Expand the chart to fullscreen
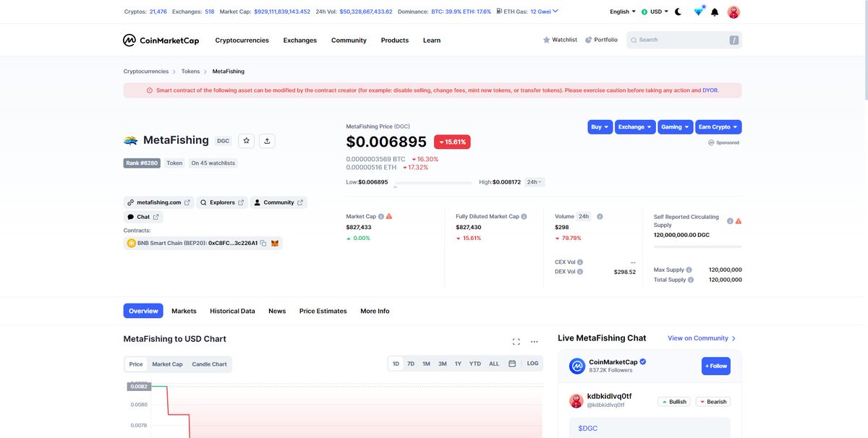Image resolution: width=868 pixels, height=438 pixels. click(516, 341)
